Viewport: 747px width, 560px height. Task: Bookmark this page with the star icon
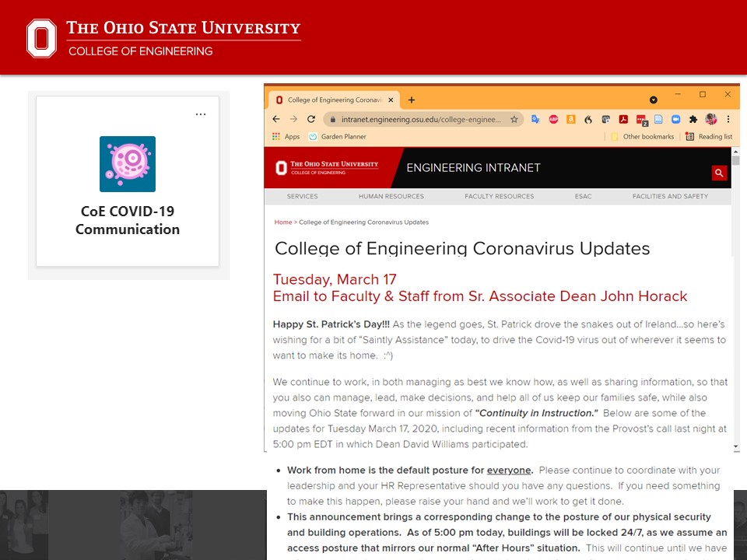514,120
